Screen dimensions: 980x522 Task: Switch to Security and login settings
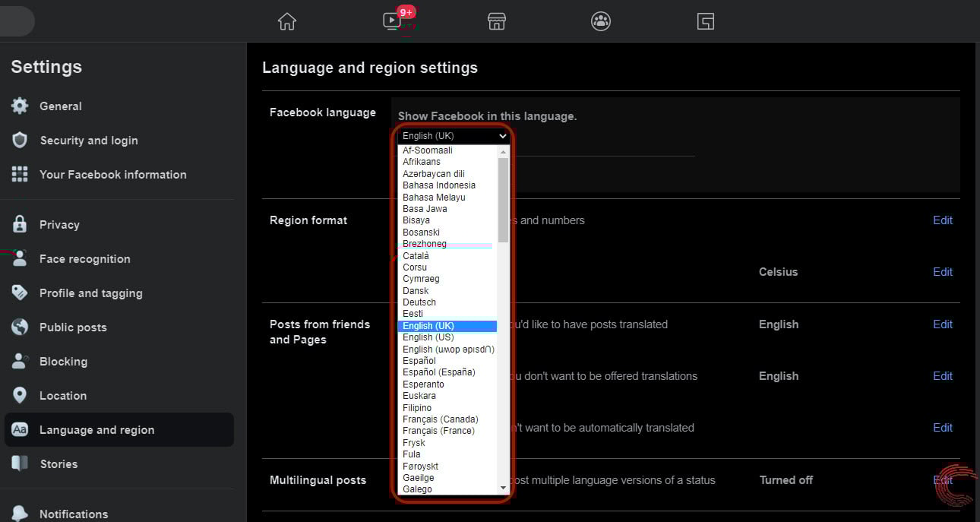[89, 140]
